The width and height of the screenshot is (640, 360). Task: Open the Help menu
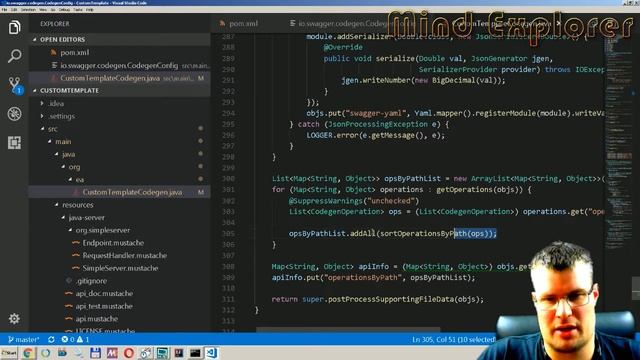tap(89, 9)
